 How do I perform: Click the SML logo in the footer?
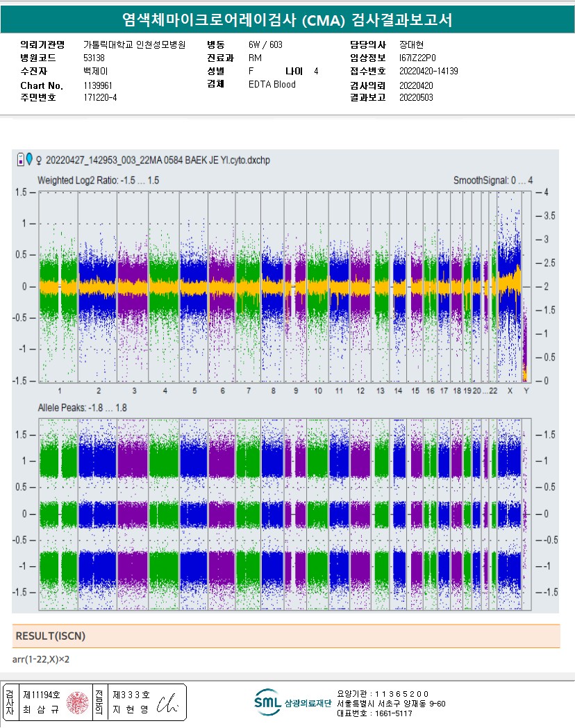pos(267,702)
